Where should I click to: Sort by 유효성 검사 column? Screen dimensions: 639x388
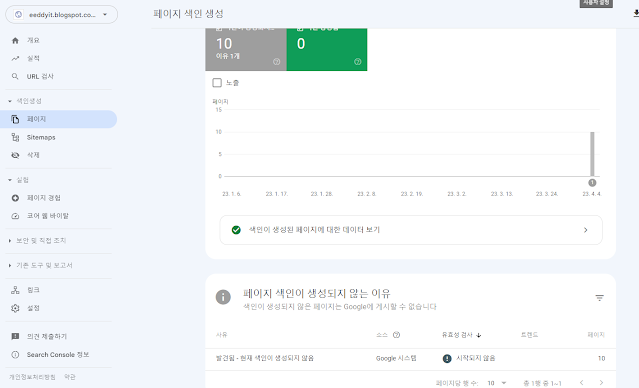[457, 335]
